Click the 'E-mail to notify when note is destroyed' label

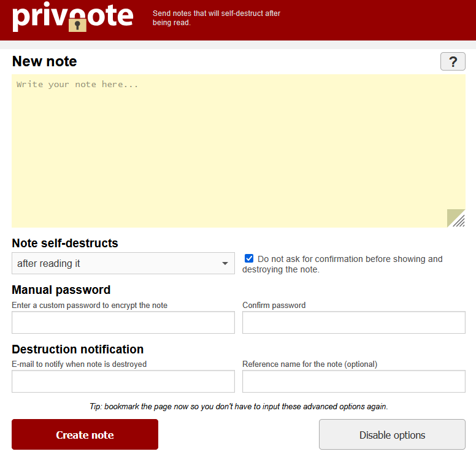[x=79, y=364]
